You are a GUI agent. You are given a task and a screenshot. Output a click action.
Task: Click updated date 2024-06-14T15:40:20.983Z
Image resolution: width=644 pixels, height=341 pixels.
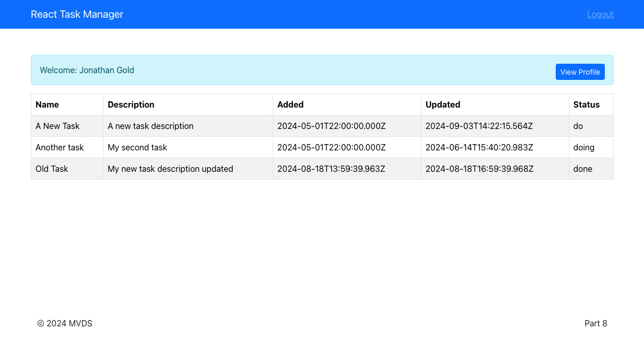(x=495, y=147)
